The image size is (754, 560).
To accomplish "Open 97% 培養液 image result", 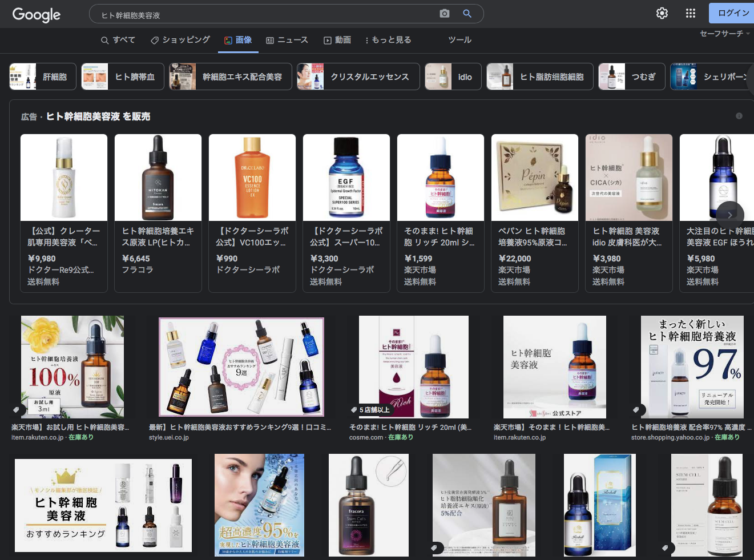I will click(692, 367).
